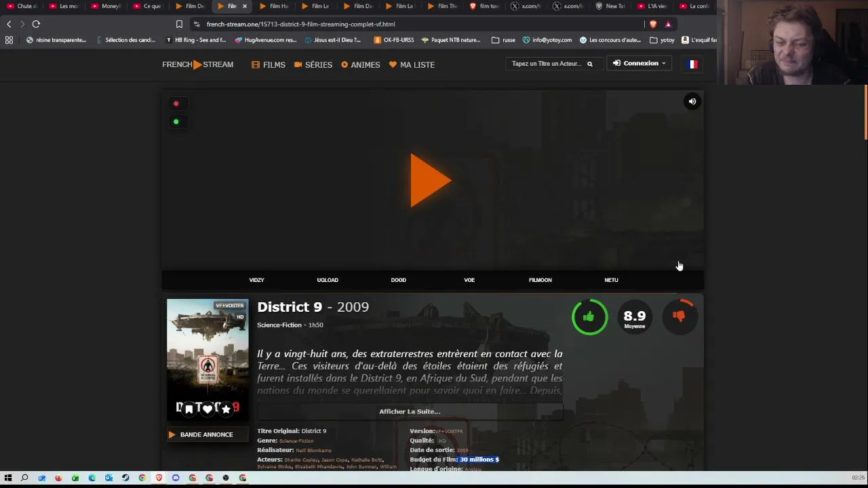The image size is (868, 488).
Task: Open Brave Rewards triangle icon
Action: coord(668,24)
